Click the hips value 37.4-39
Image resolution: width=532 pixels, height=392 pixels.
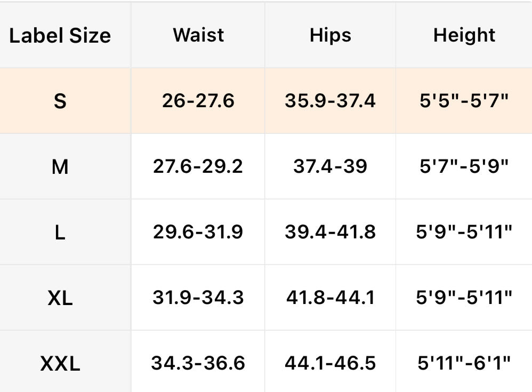(331, 166)
